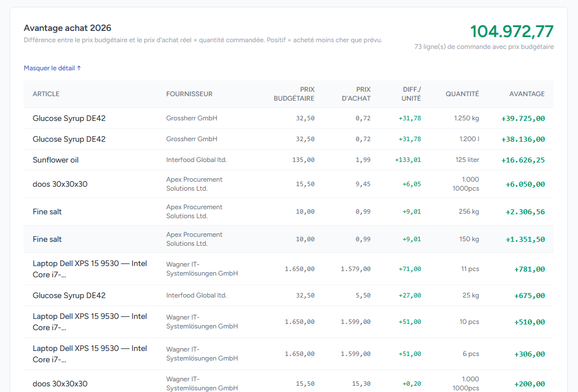Click the PRIX BUDGÉTAIRE column header

[x=294, y=94]
